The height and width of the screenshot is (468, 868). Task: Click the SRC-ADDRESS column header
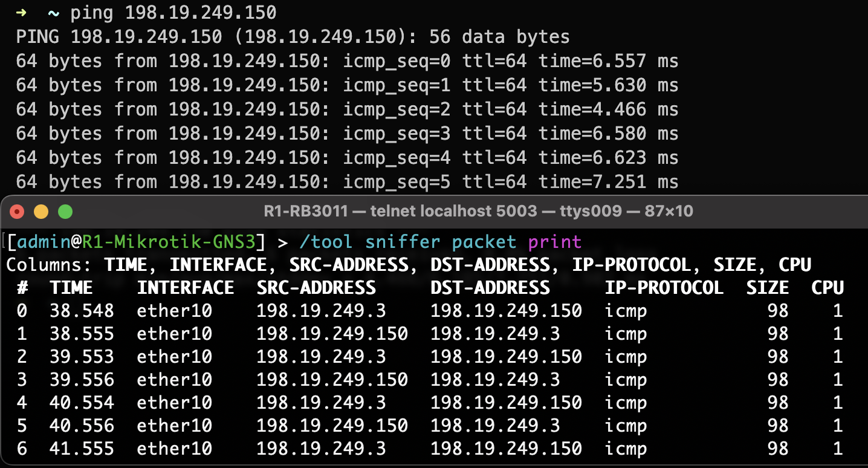pyautogui.click(x=316, y=288)
